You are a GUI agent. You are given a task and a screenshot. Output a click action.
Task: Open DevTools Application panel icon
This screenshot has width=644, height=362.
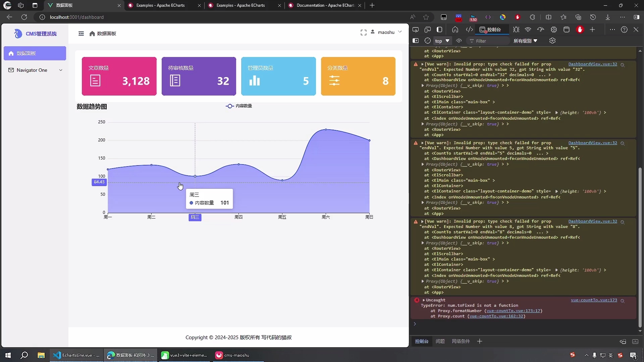[x=567, y=29]
